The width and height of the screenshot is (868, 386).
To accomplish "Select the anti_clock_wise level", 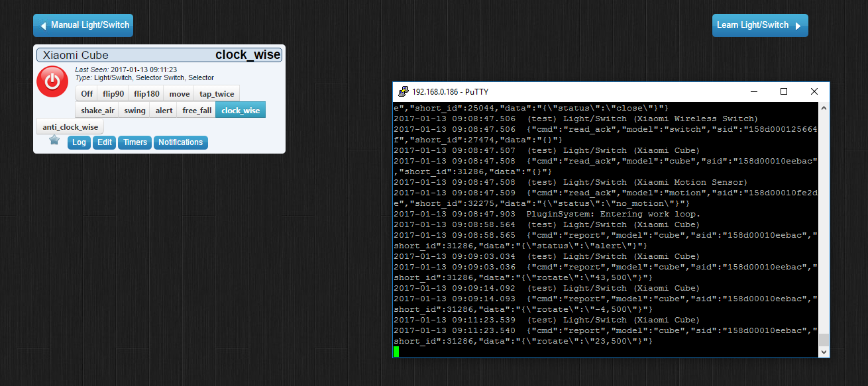I will pyautogui.click(x=70, y=127).
